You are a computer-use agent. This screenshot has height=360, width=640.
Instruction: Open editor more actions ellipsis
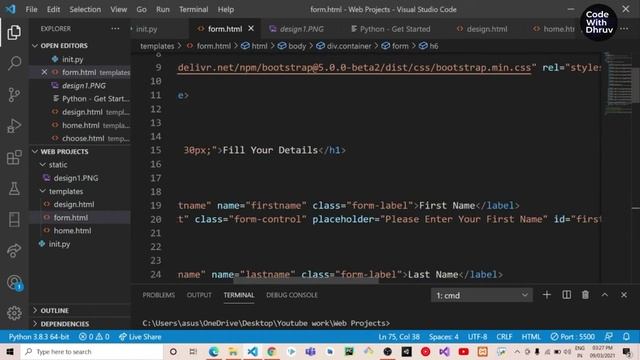click(x=624, y=29)
